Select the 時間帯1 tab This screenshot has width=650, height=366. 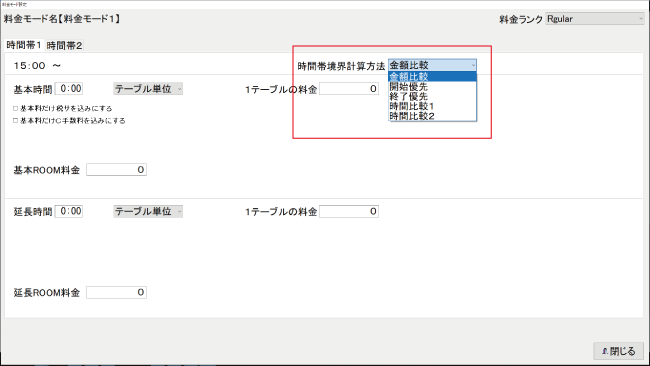tap(24, 45)
